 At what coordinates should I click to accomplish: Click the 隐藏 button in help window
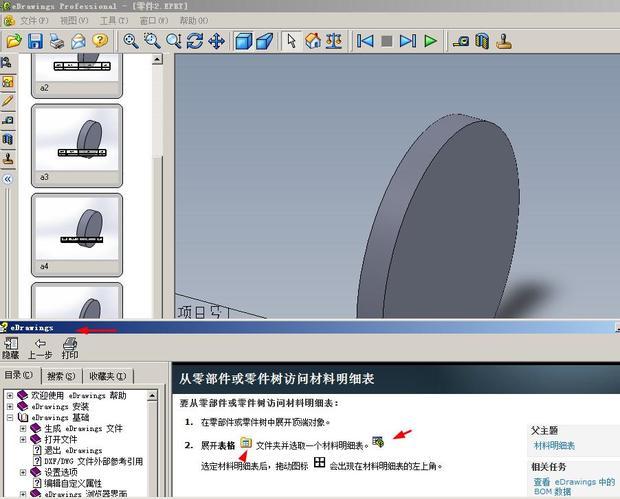coord(10,348)
